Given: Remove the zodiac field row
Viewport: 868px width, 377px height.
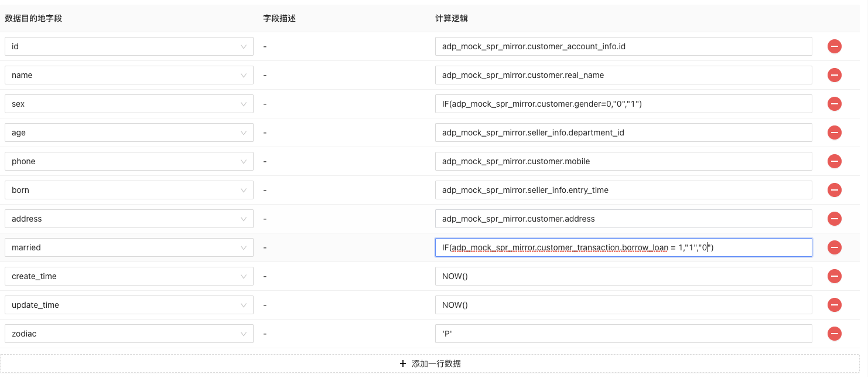Looking at the screenshot, I should 834,334.
